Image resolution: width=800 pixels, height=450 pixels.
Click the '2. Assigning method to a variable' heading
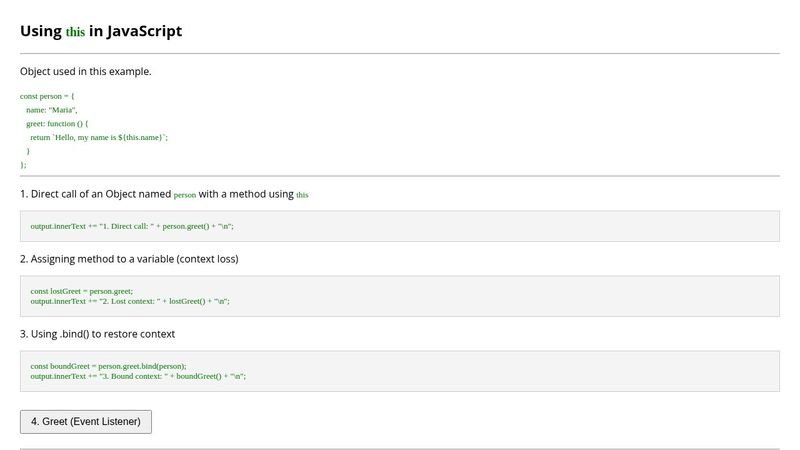pos(129,259)
